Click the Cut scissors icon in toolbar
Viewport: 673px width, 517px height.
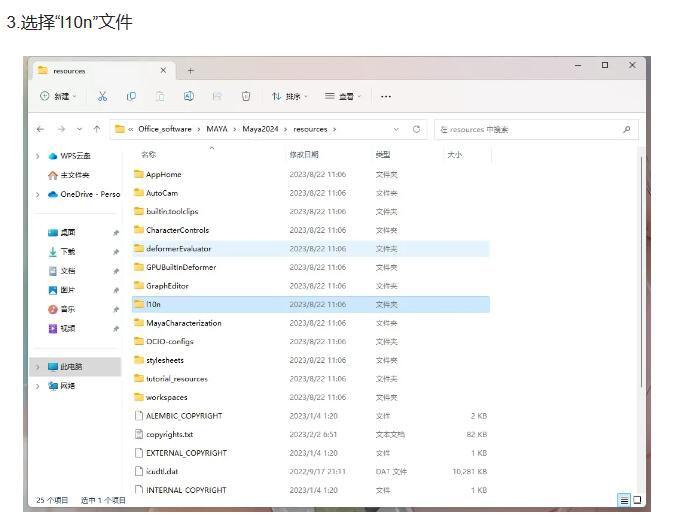point(102,96)
